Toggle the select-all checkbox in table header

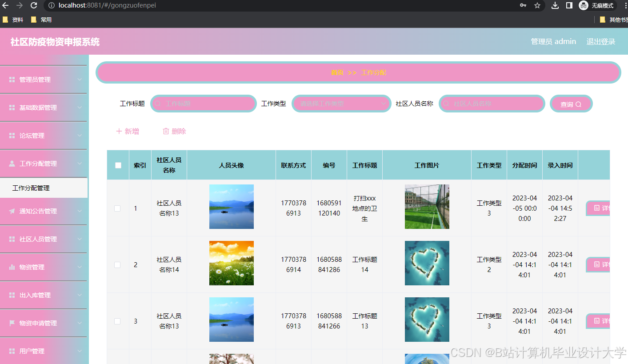pyautogui.click(x=118, y=165)
